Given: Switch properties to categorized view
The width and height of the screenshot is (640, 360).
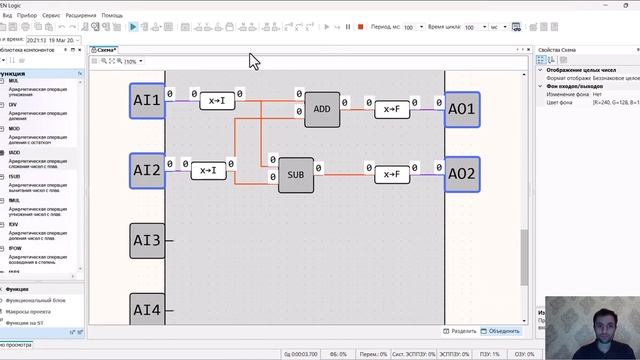Looking at the screenshot, I should 541,60.
